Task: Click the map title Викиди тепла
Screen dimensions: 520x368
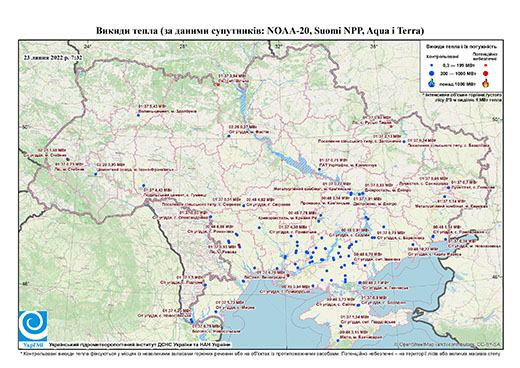Action: click(x=260, y=31)
